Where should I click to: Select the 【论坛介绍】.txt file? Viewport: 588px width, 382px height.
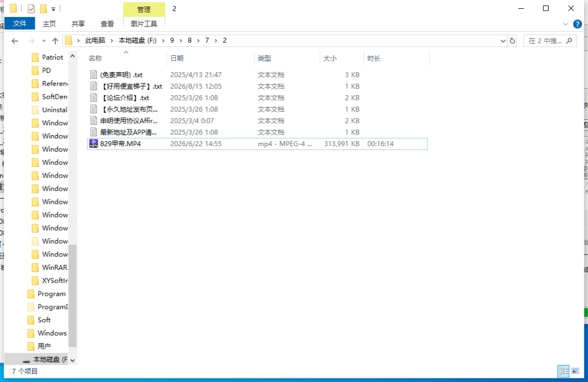(x=125, y=98)
